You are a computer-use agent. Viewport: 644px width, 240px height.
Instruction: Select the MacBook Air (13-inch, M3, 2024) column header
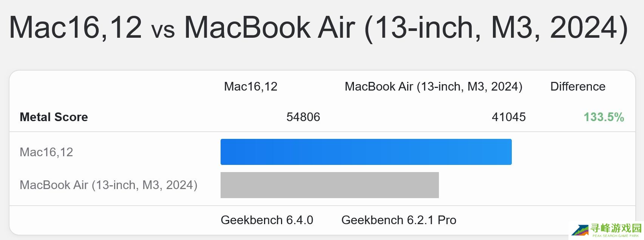tap(433, 86)
